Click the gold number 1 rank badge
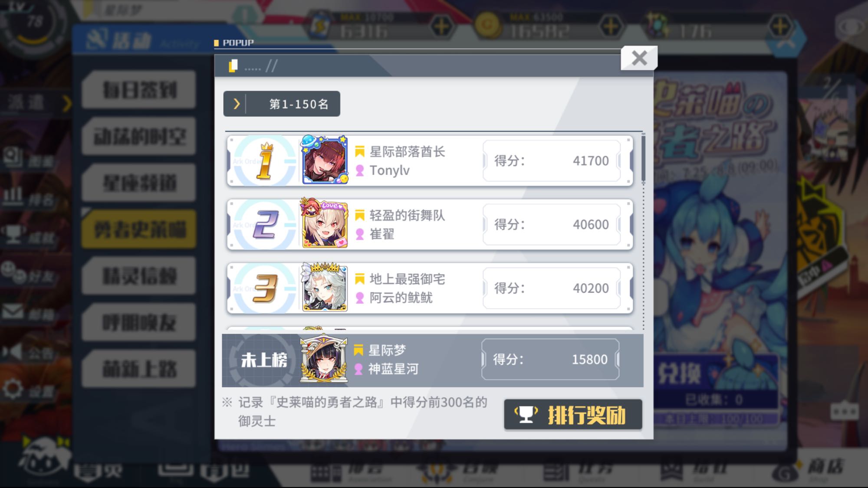868x488 pixels. point(264,161)
